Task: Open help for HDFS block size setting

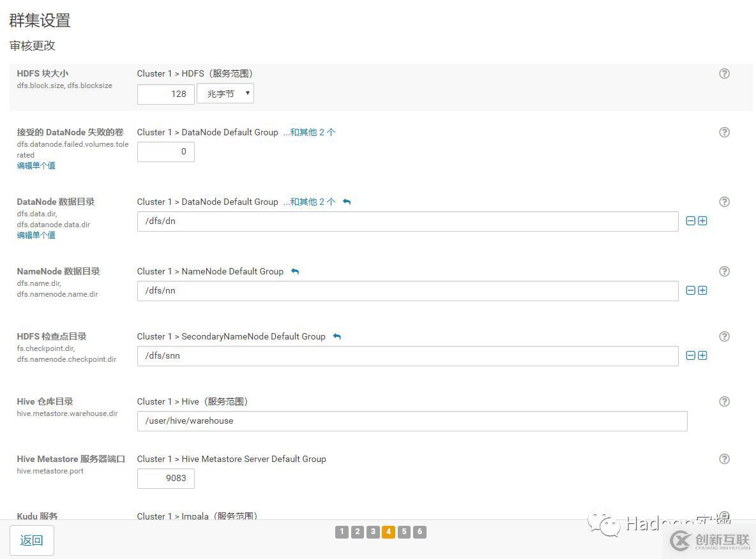Action: coord(724,74)
